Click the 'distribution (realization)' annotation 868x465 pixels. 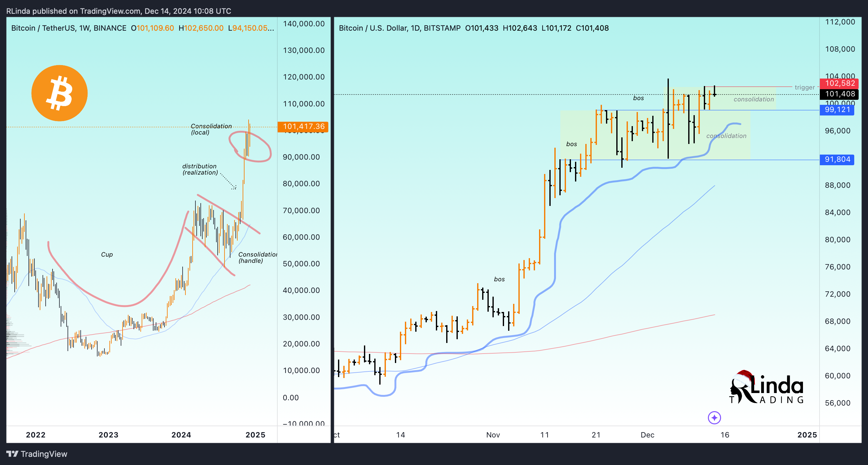pos(200,169)
